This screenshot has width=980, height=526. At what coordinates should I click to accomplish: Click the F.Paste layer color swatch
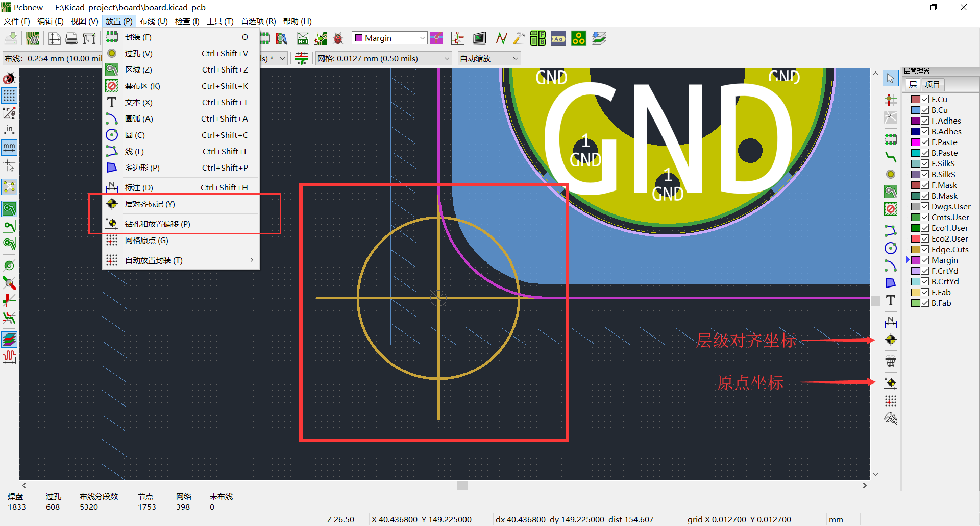tap(916, 142)
